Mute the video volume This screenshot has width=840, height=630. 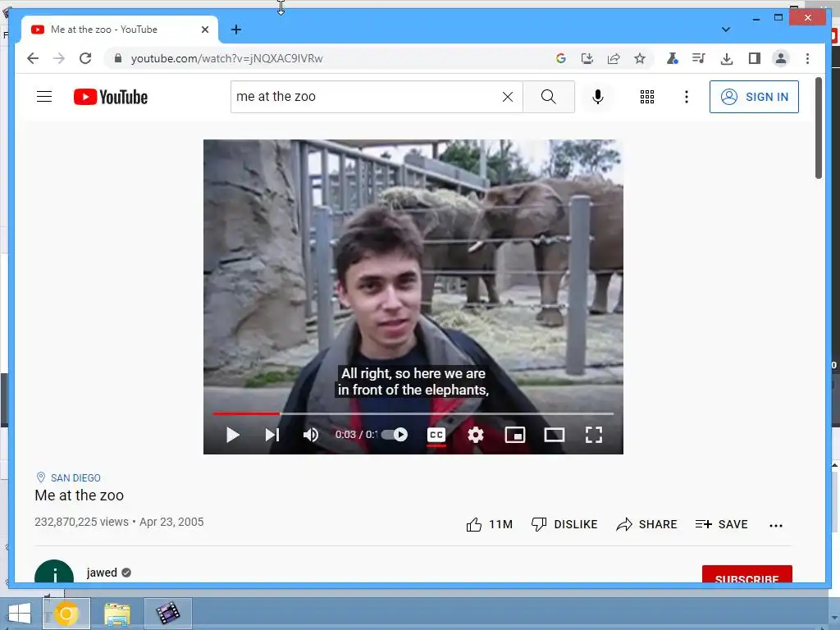click(311, 435)
